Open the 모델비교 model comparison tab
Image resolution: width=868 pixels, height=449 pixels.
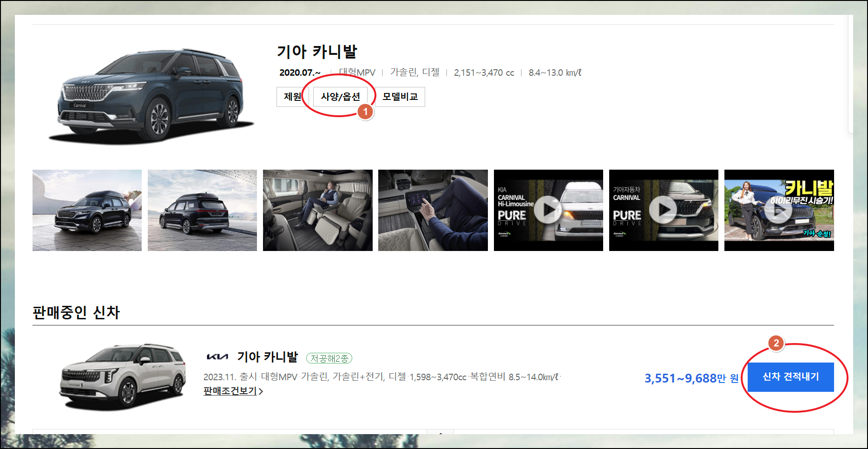pos(400,97)
